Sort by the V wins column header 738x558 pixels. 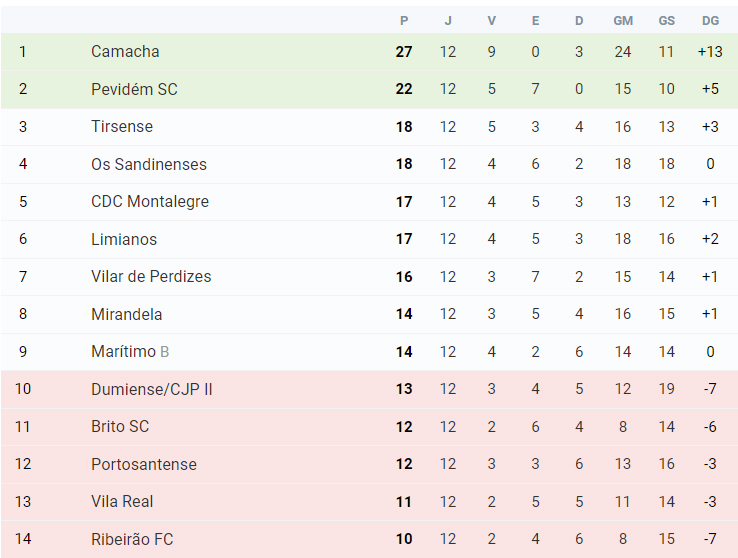click(491, 21)
